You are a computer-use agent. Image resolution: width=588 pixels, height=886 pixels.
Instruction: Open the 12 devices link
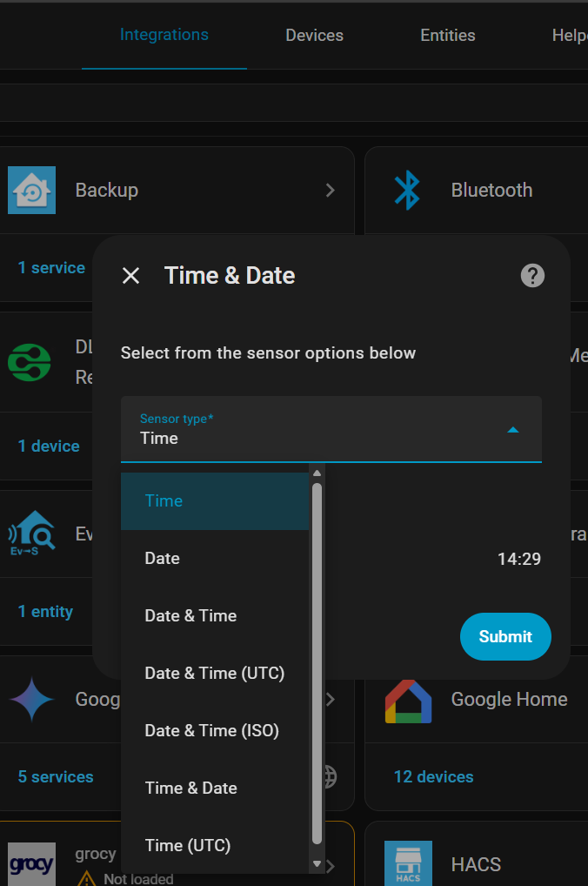tap(434, 776)
